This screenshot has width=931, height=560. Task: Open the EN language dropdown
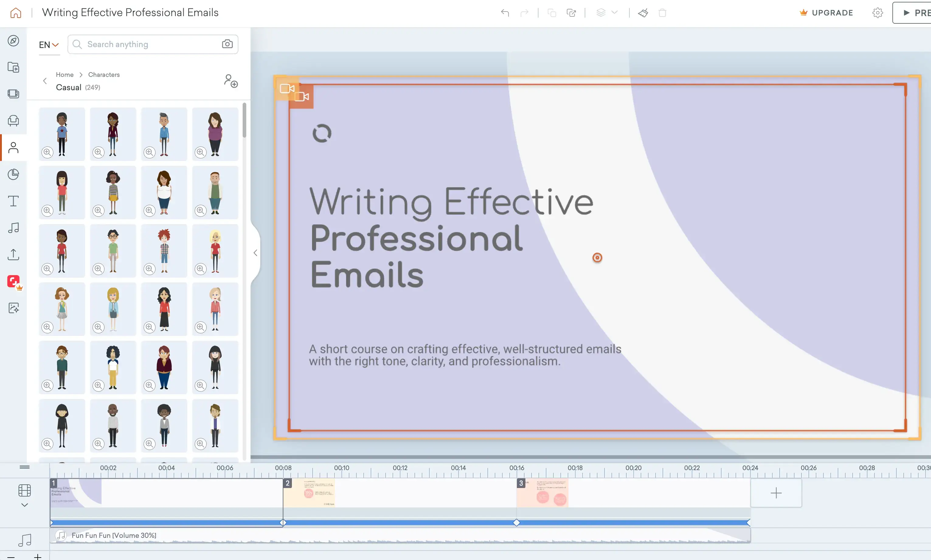coord(49,45)
